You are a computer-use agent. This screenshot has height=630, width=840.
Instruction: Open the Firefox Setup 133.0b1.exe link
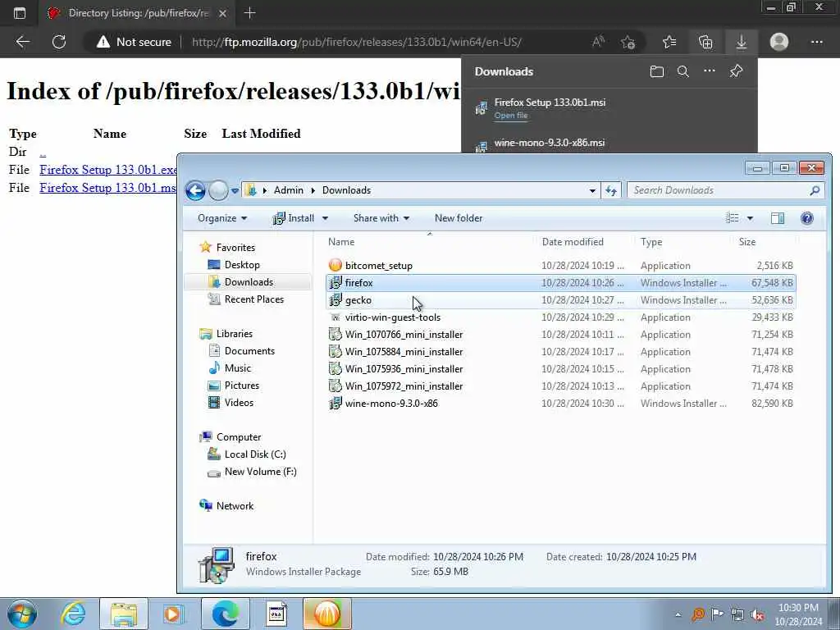coord(107,170)
